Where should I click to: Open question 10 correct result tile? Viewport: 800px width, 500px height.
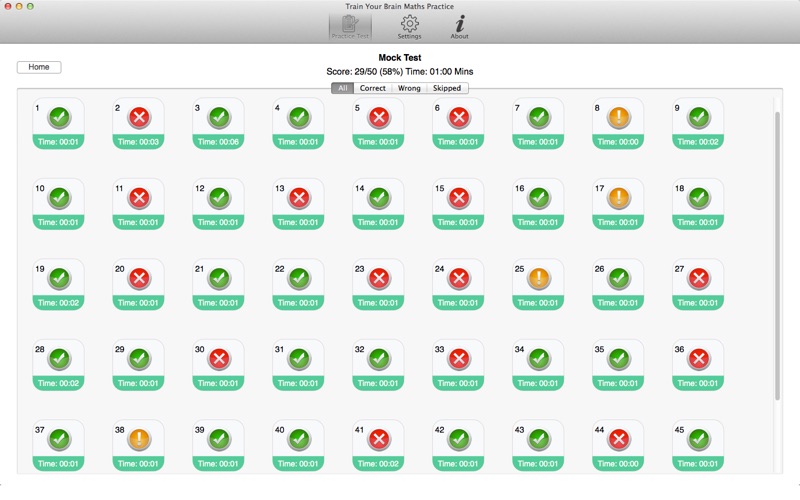coord(58,204)
